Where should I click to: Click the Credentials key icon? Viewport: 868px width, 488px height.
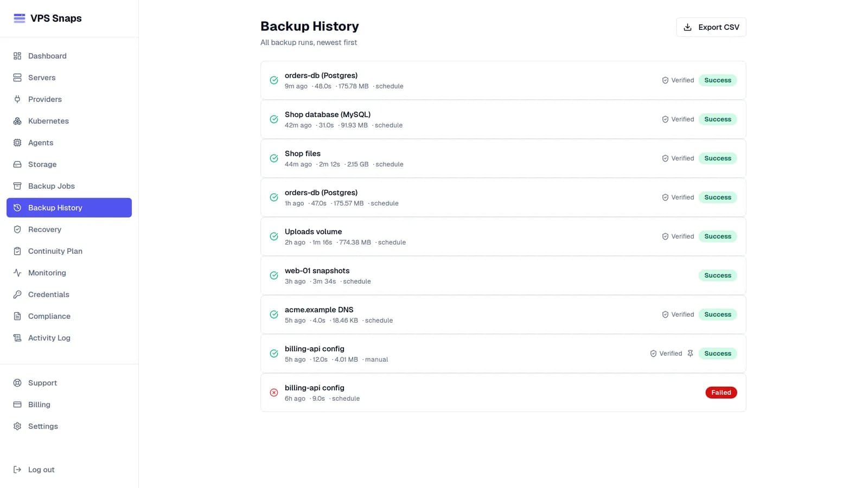click(x=17, y=294)
